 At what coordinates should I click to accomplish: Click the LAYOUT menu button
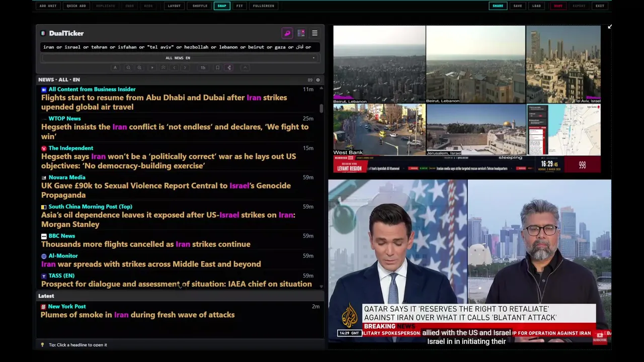tap(174, 6)
